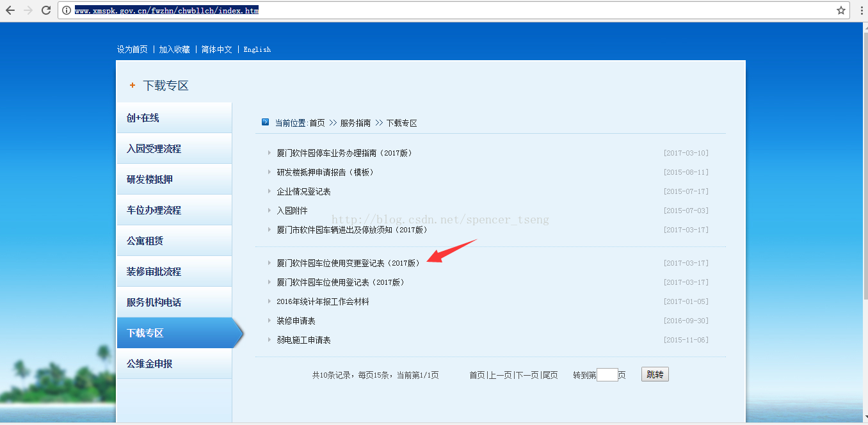
Task: Click breadcrumb link 首页
Action: click(317, 123)
